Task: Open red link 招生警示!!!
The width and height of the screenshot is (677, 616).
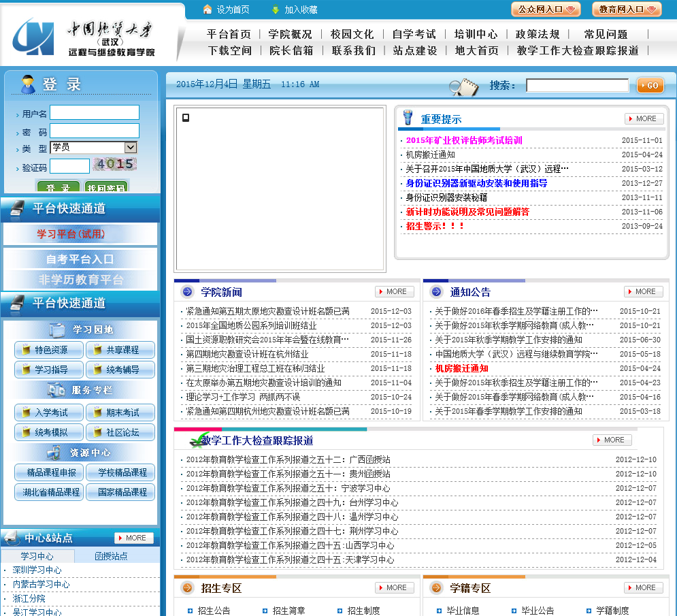Action: point(435,226)
